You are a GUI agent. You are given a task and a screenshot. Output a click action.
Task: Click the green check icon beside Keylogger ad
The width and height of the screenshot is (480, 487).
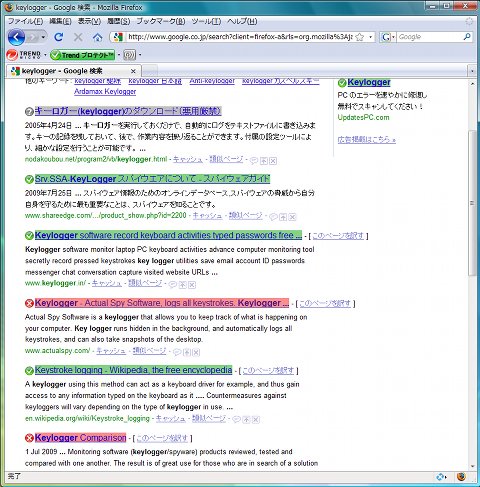click(342, 83)
